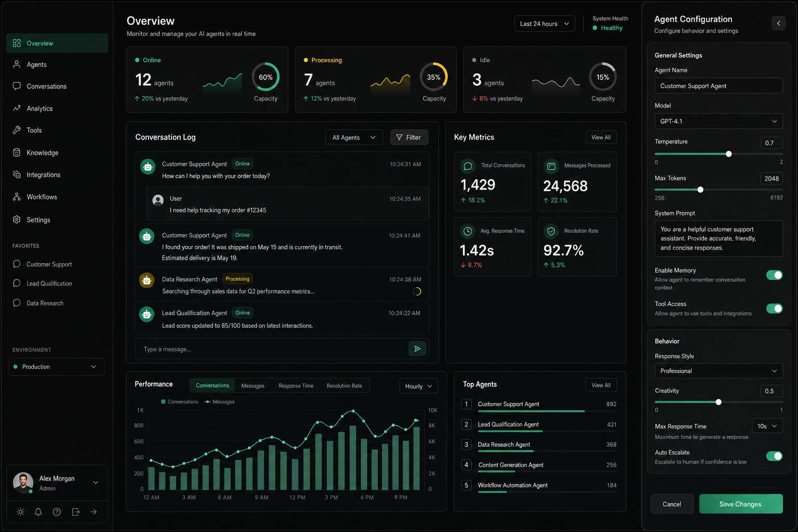Click the Type a message input box
Screen dimensions: 798x532
point(271,349)
